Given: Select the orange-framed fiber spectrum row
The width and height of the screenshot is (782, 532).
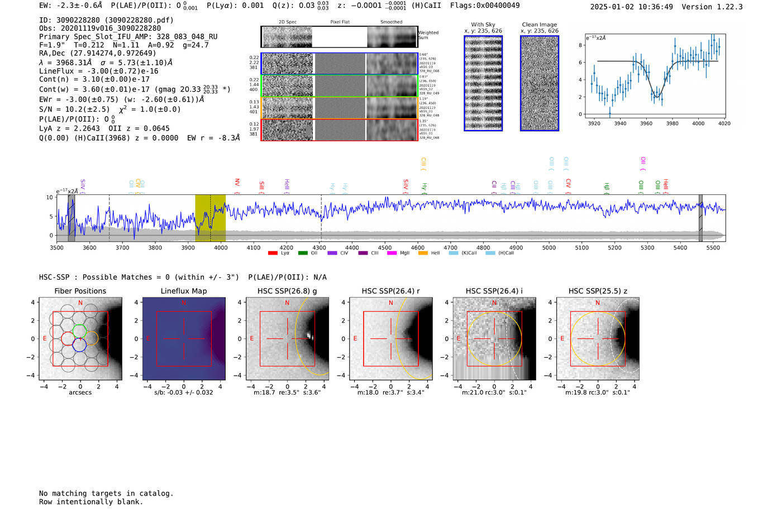Looking at the screenshot, I should [x=339, y=108].
